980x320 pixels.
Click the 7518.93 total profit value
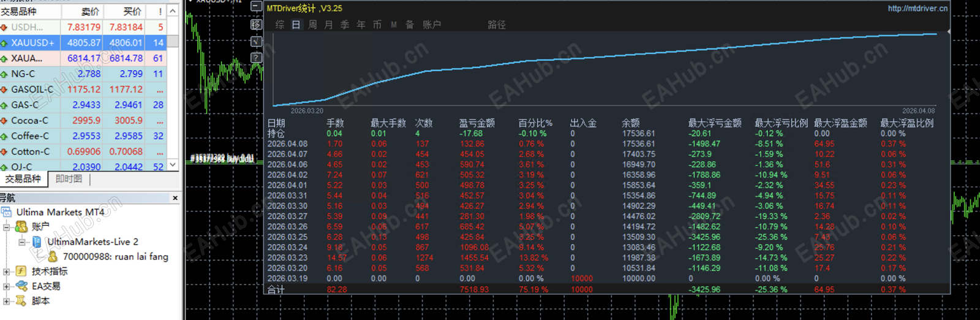[x=474, y=289]
